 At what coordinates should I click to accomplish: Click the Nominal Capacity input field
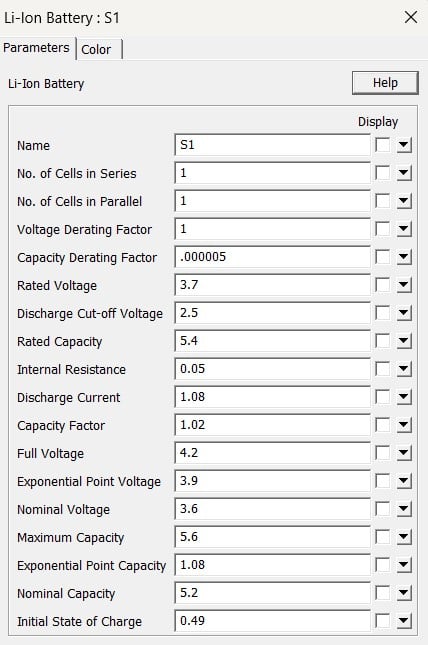(x=272, y=592)
